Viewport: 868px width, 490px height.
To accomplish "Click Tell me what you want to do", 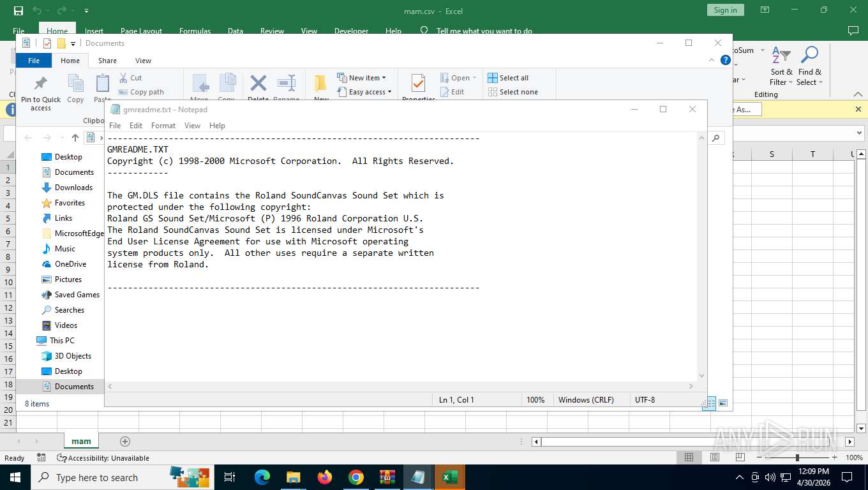I will click(484, 31).
